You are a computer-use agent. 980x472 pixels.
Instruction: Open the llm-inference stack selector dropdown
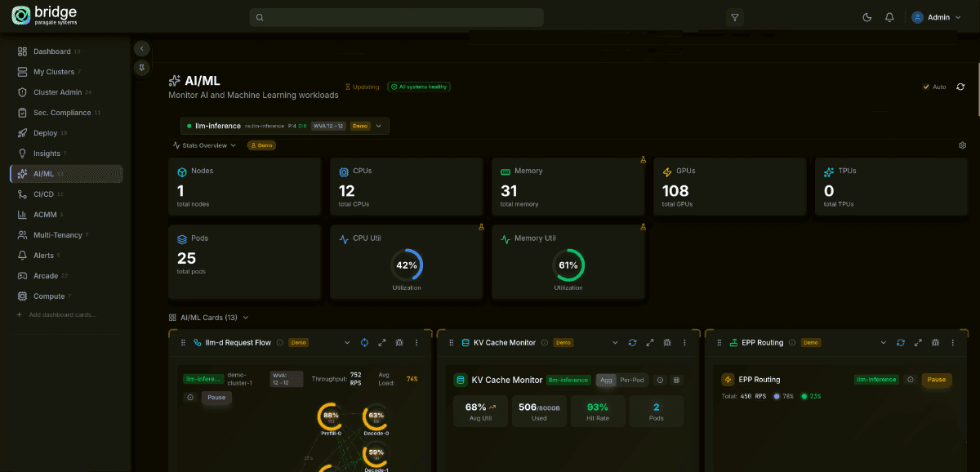click(x=285, y=126)
